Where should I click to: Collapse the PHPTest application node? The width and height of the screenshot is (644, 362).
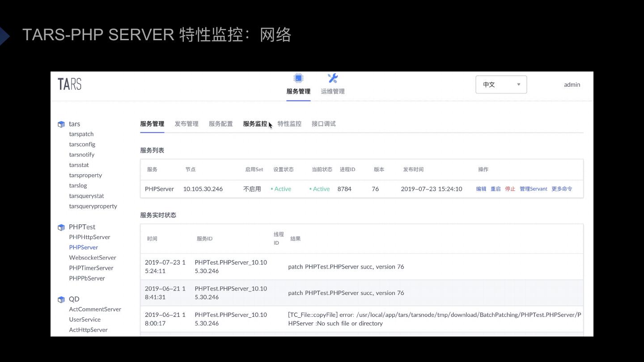pos(82,227)
